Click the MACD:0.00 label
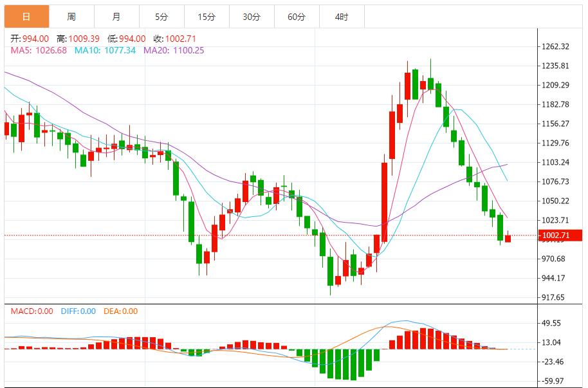 [x=32, y=311]
